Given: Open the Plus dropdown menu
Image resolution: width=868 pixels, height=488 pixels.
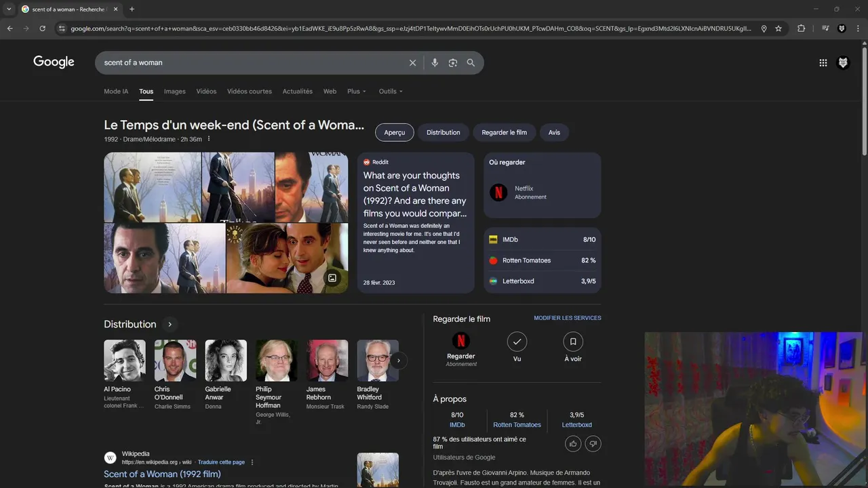Looking at the screenshot, I should [357, 91].
